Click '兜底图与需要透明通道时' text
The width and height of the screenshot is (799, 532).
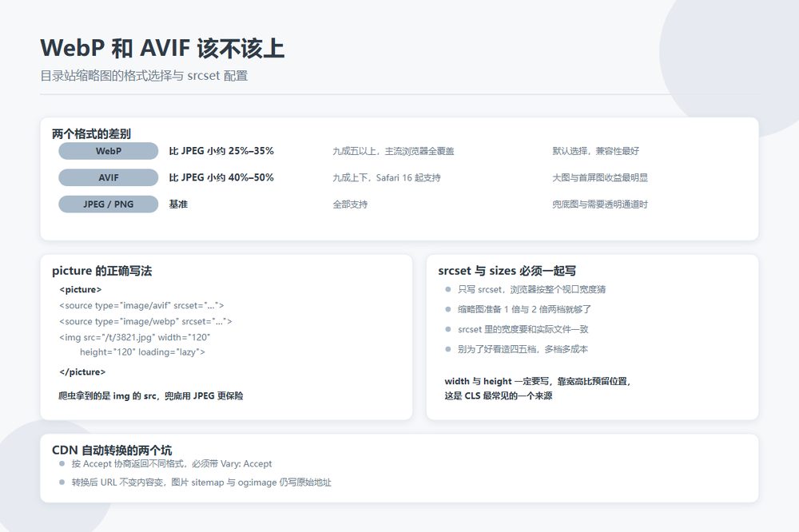[600, 204]
